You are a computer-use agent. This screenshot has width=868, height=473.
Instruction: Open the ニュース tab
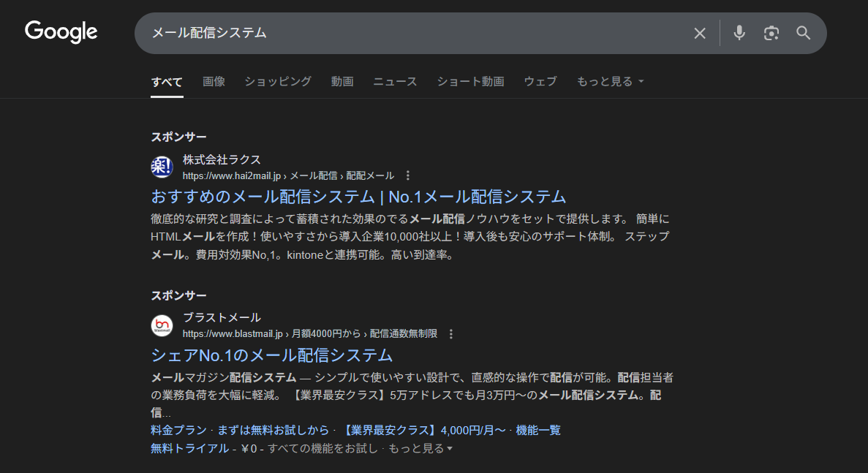[395, 81]
